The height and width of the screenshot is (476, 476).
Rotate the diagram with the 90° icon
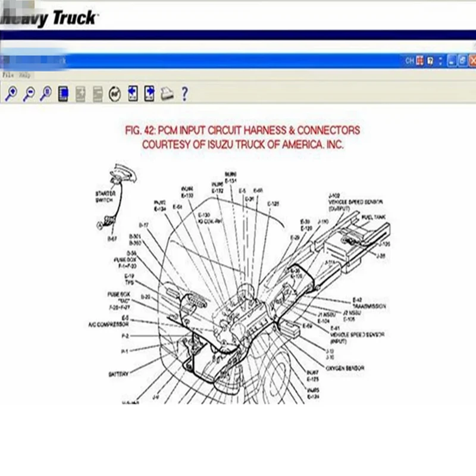point(115,94)
